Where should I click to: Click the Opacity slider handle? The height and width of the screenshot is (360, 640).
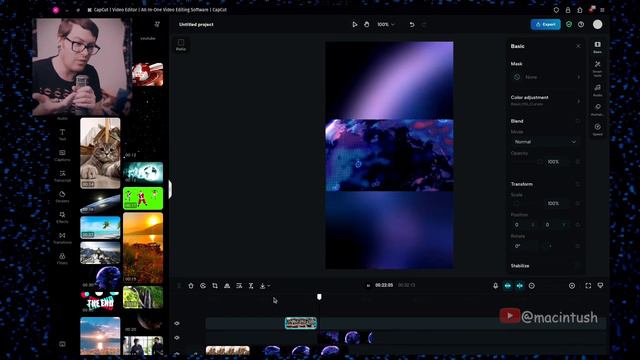[x=540, y=162]
